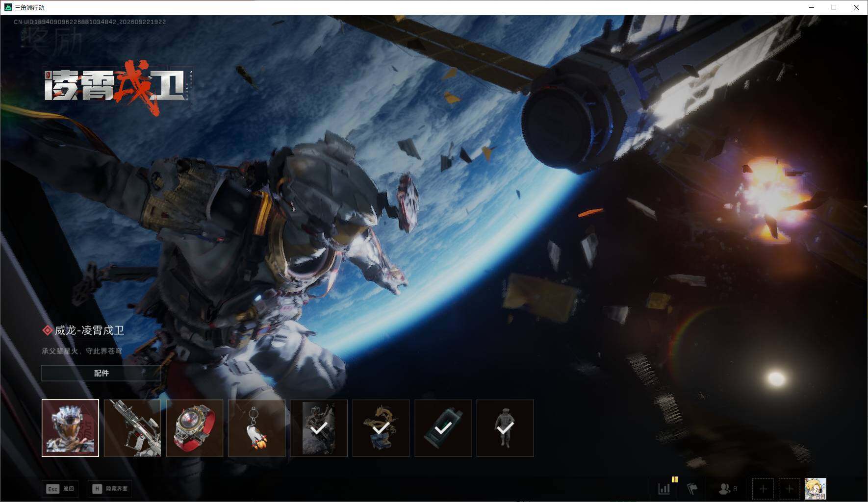Click the 承父辈星火，守此界苍穹 description text
This screenshot has height=502, width=868.
point(82,351)
